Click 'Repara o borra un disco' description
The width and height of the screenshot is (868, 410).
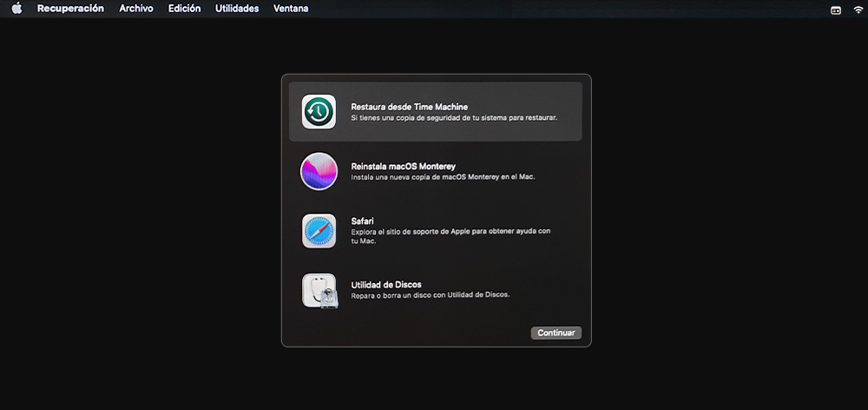[431, 295]
